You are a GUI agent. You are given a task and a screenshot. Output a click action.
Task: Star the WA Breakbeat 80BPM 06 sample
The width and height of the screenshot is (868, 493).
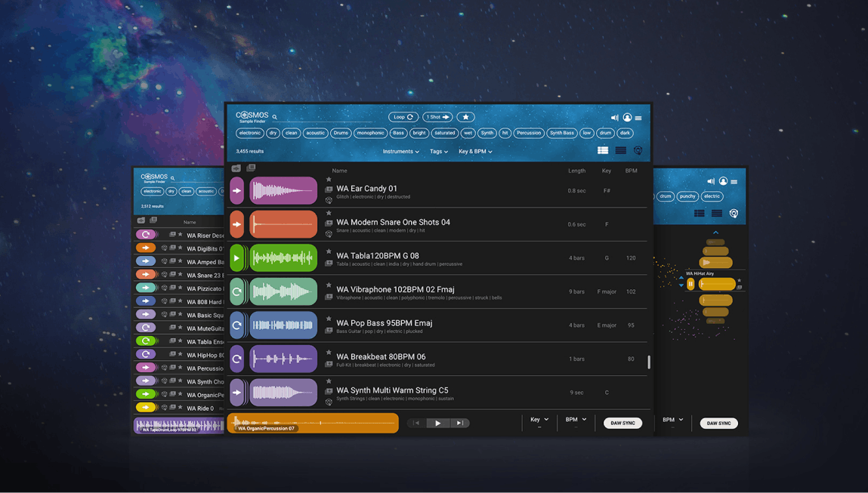[329, 353]
